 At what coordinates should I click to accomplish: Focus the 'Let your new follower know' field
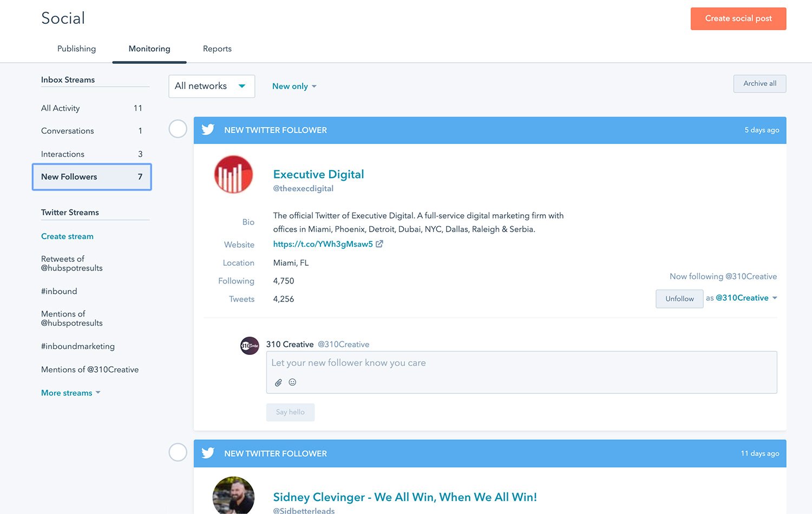[521, 372]
